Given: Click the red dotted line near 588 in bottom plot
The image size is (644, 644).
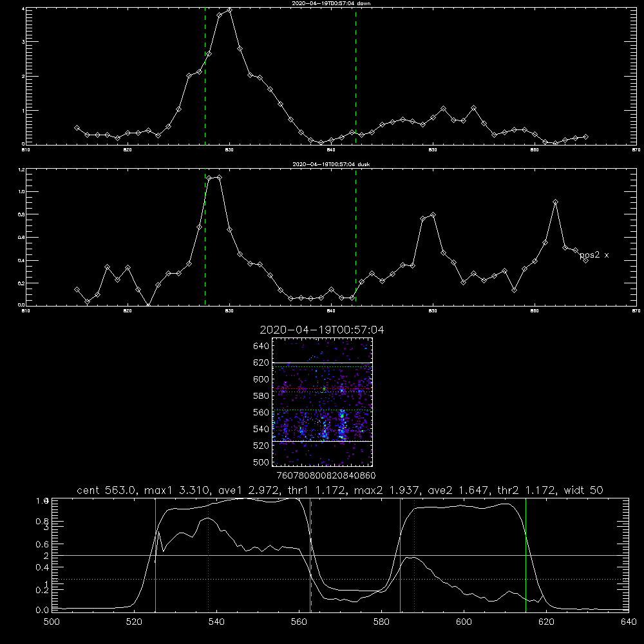Looking at the screenshot, I should (414, 555).
